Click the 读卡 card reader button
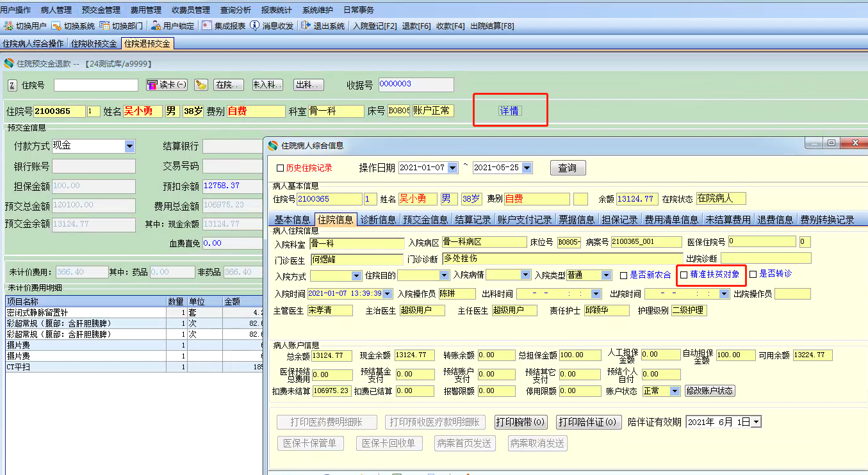The height and width of the screenshot is (475, 868). point(167,85)
